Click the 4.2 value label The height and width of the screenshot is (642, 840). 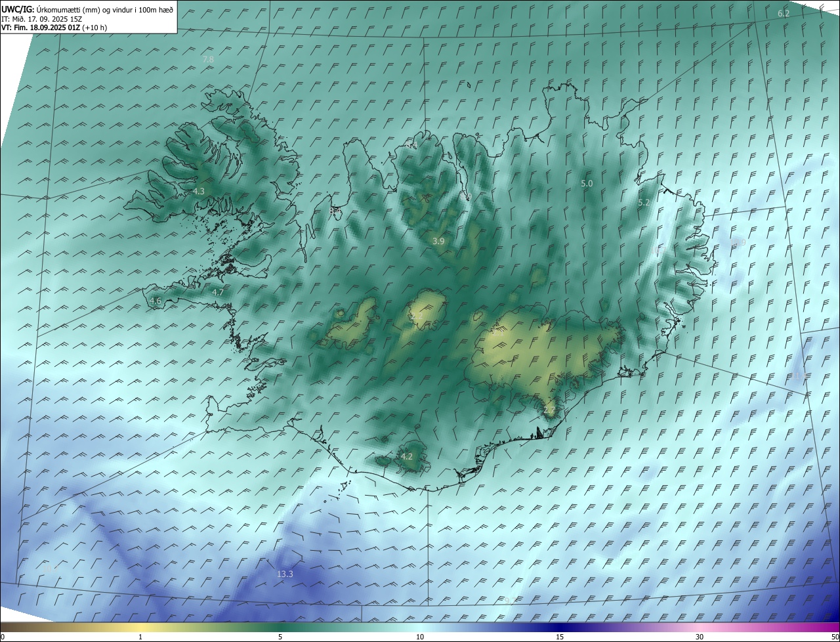[x=406, y=456]
